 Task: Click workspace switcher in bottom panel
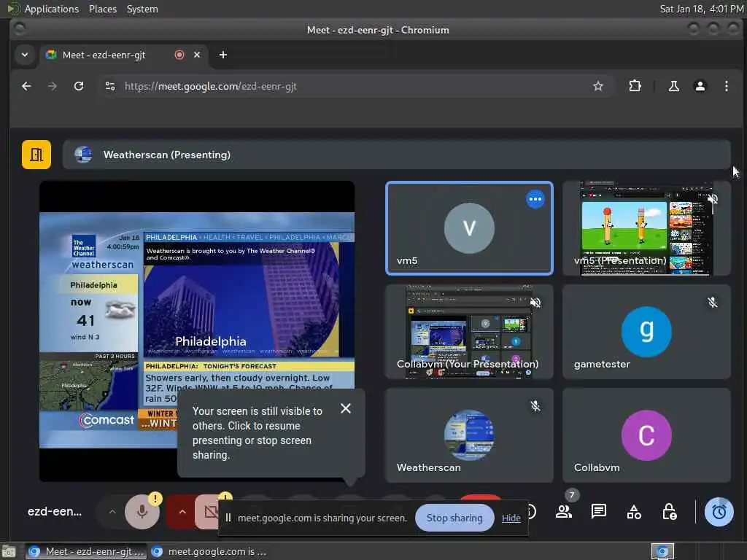[662, 551]
